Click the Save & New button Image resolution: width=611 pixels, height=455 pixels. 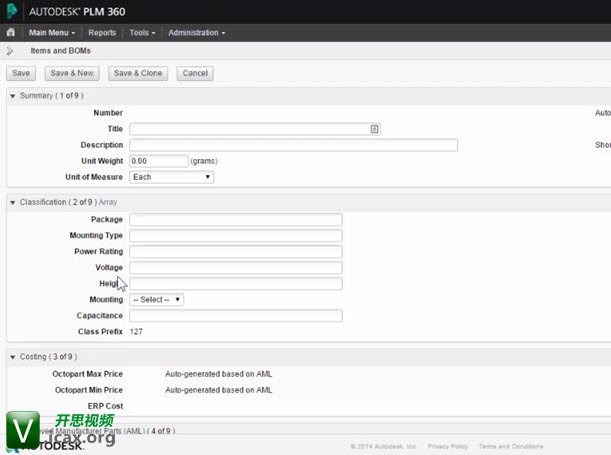(72, 73)
